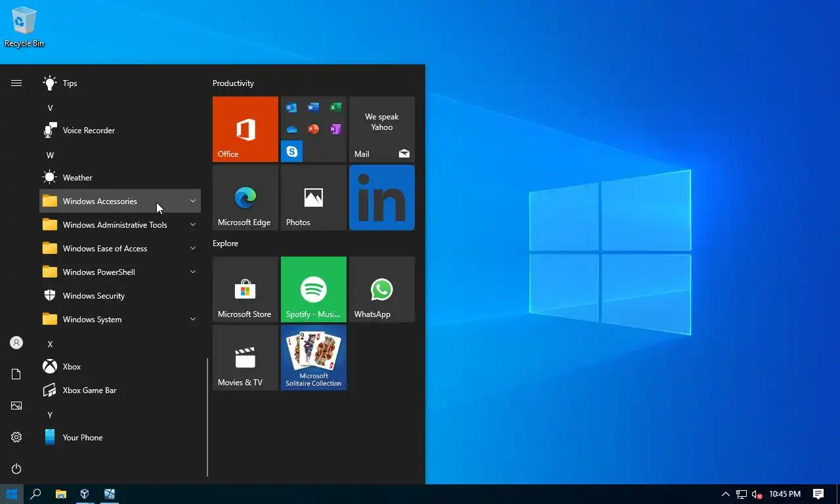Click the user account icon in Start sidebar

[x=16, y=343]
